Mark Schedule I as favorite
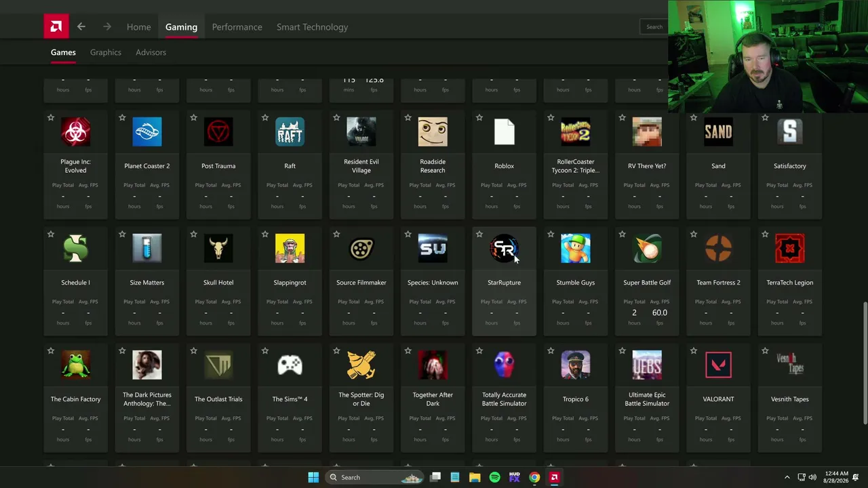 [51, 235]
